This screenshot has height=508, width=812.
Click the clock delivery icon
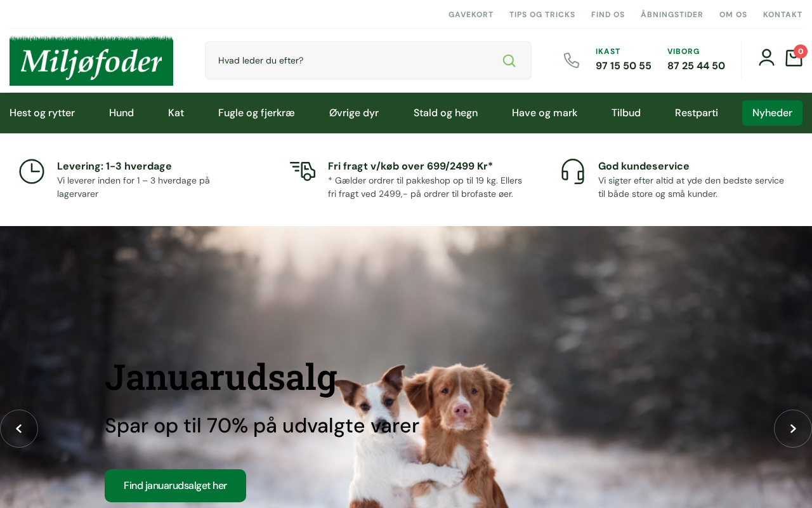tap(32, 171)
